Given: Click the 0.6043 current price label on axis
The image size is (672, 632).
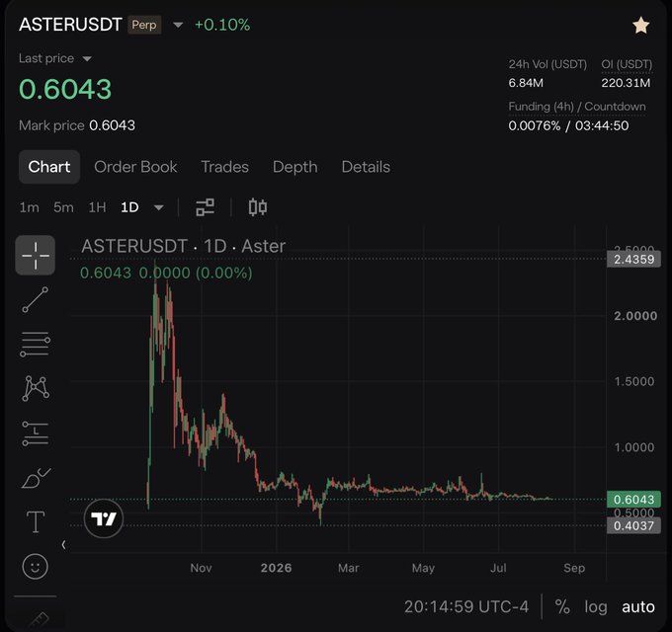Looking at the screenshot, I should (x=633, y=500).
